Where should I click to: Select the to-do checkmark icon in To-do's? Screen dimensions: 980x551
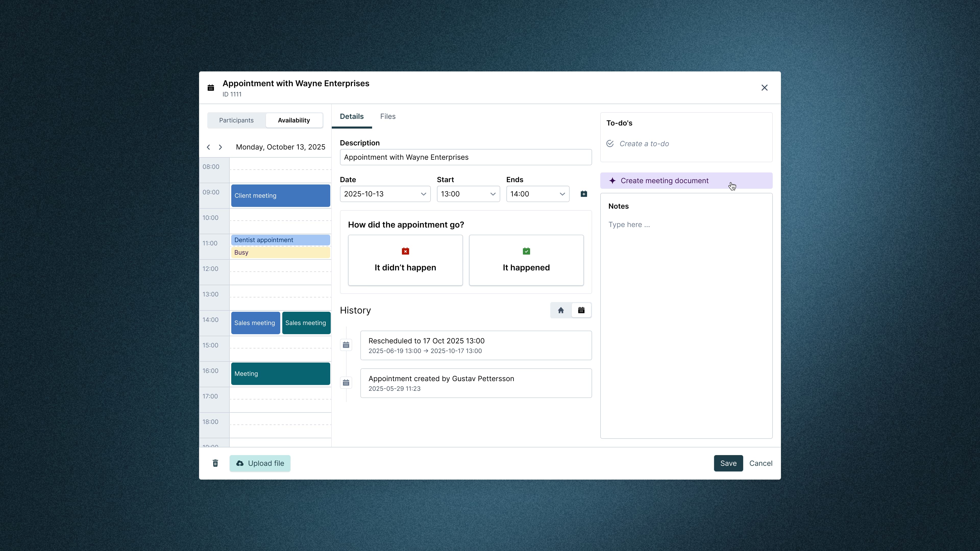click(x=610, y=143)
